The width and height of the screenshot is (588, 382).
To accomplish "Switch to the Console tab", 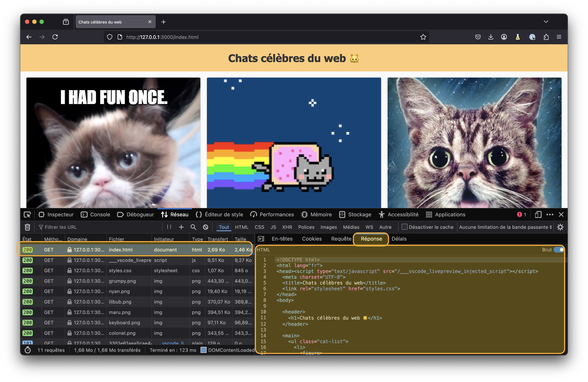I will tap(95, 215).
